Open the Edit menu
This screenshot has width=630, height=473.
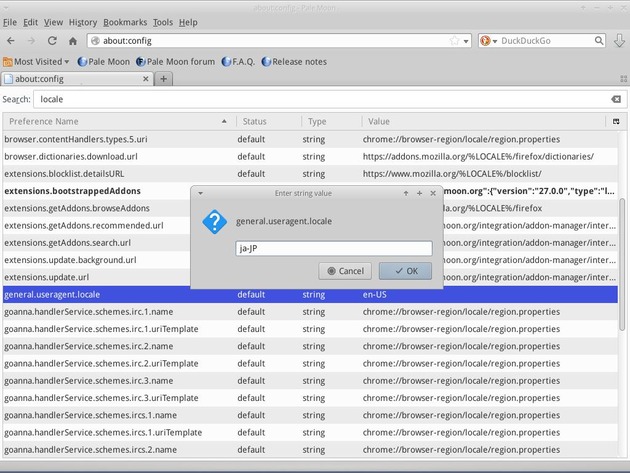coord(30,23)
